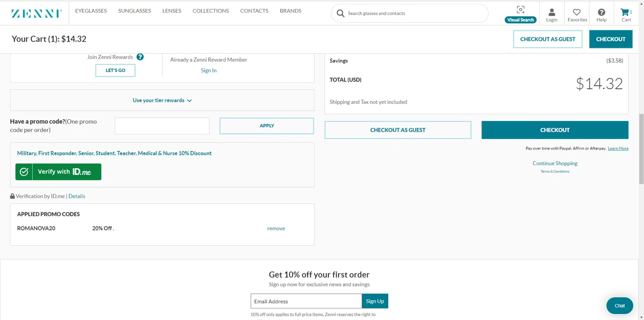Click the $14.32 total amount
Viewport: 644px width, 320px height.
click(x=599, y=84)
